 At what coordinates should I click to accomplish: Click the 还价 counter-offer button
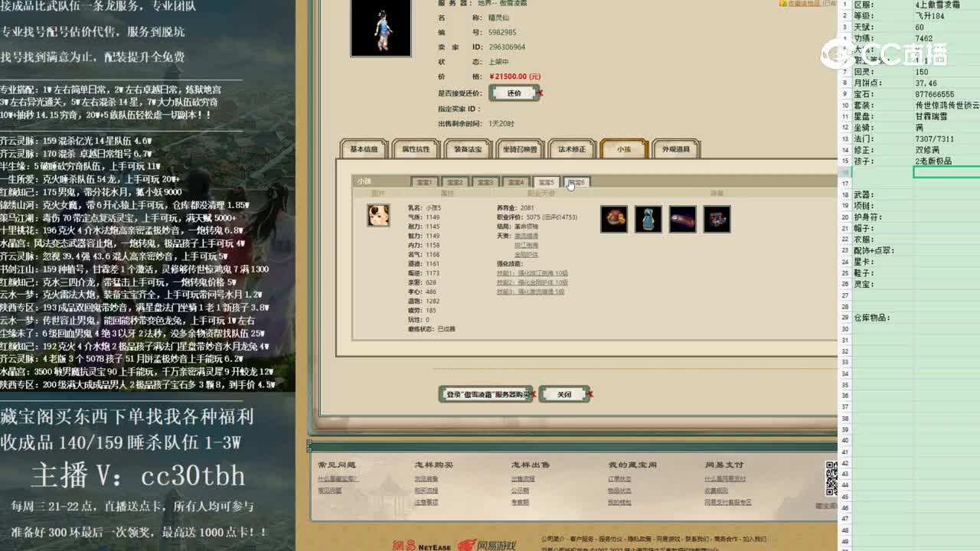pos(514,92)
